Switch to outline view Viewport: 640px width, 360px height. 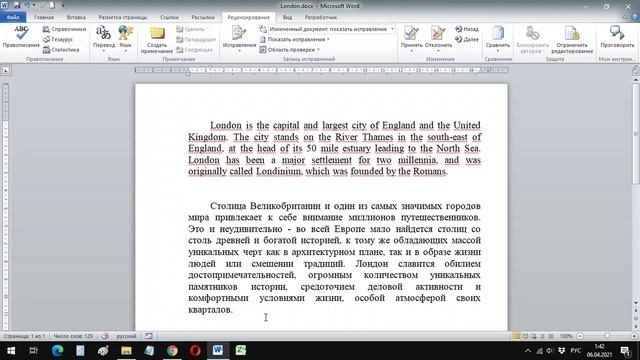coord(542,336)
